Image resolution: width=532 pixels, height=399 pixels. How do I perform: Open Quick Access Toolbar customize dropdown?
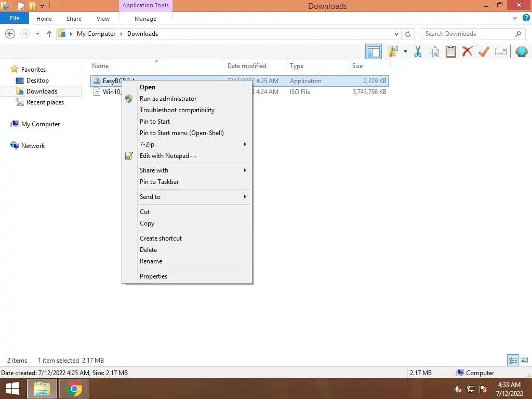[x=43, y=6]
